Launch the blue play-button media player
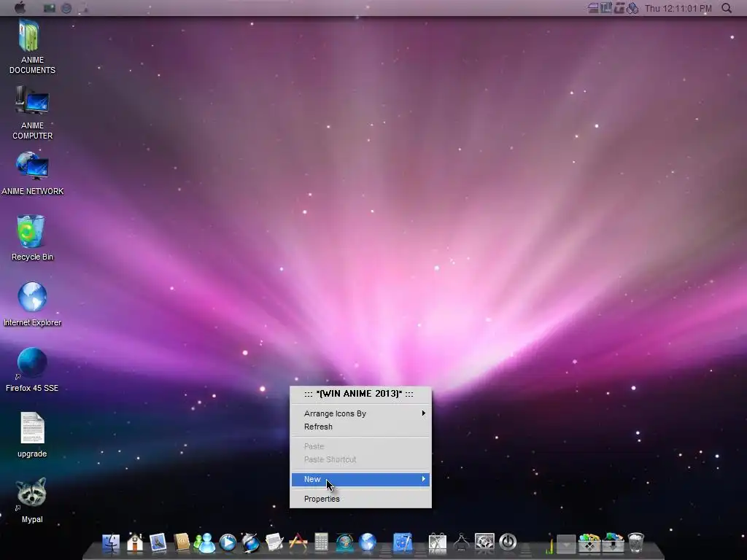The width and height of the screenshot is (747, 560). coord(228,542)
